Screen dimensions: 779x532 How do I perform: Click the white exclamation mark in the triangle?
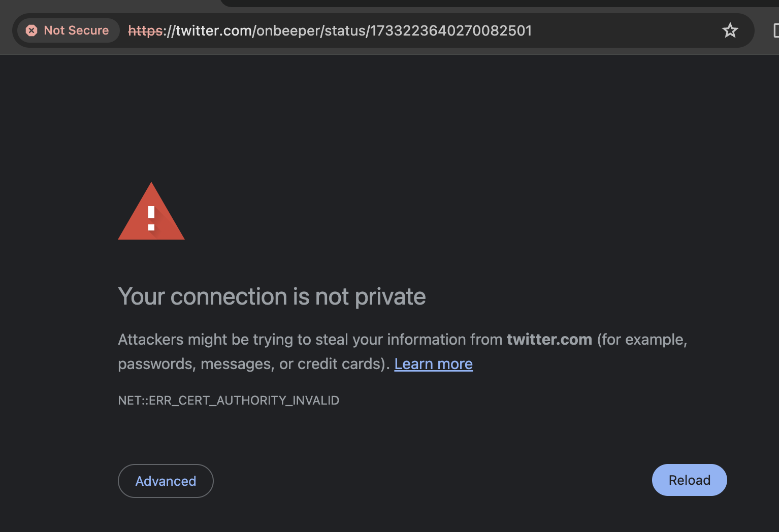[x=151, y=218]
